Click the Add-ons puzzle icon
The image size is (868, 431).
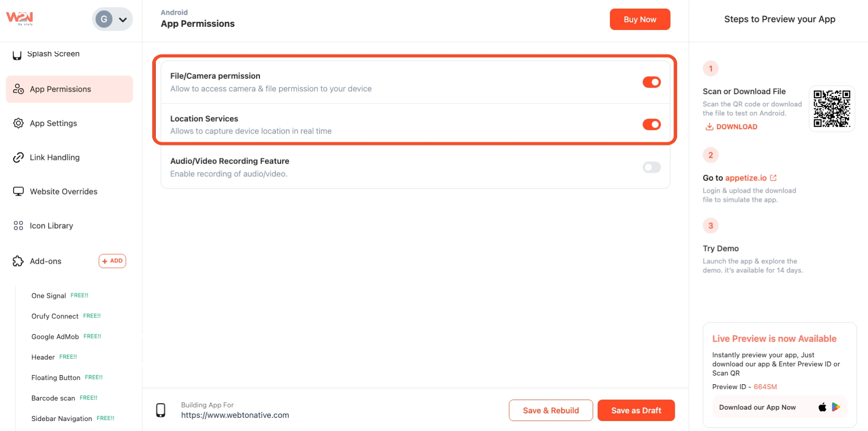point(18,261)
